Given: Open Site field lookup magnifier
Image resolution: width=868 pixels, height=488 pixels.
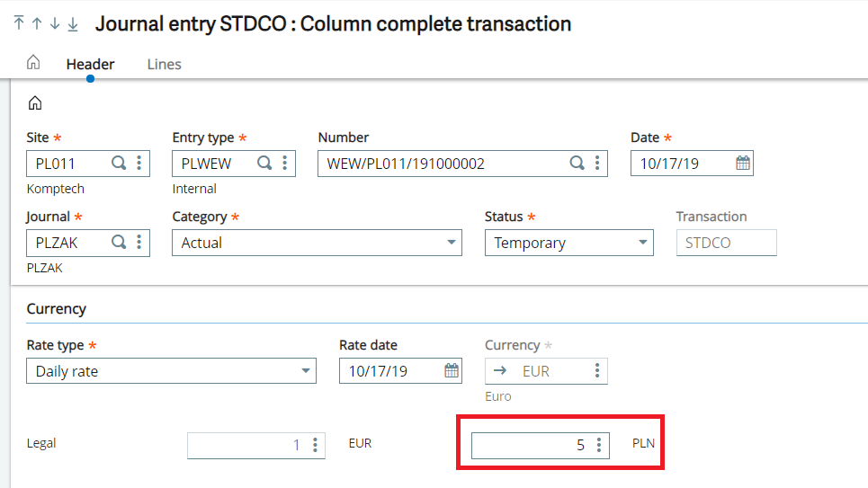Looking at the screenshot, I should tap(119, 164).
